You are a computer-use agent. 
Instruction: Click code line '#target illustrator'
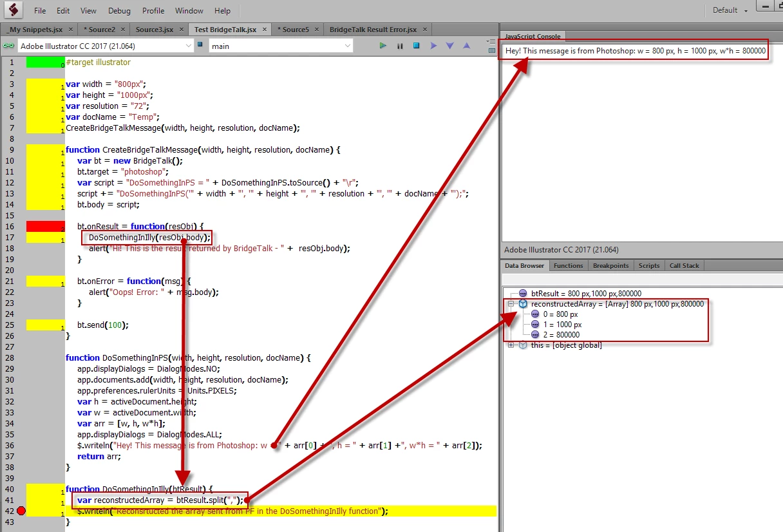pos(98,62)
